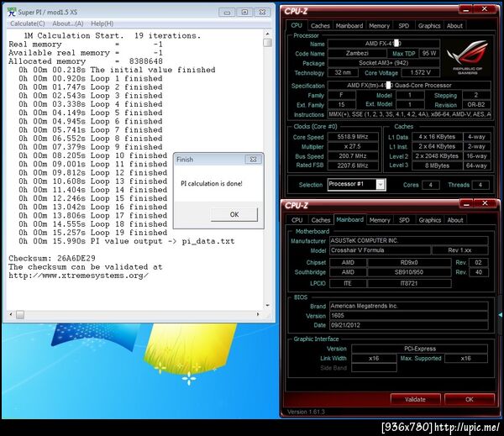504x436 pixels.
Task: Click the Super PI vertical scrollbar up arrow
Action: [x=267, y=34]
